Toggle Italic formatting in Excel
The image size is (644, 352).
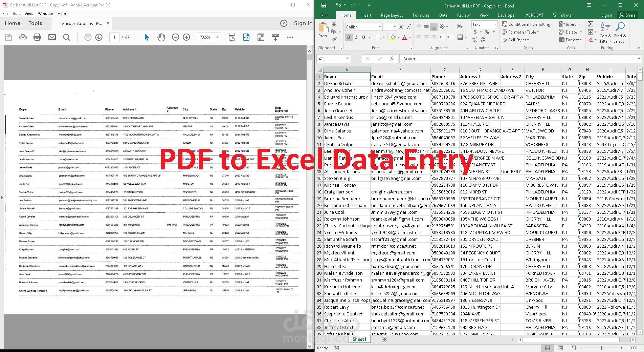click(356, 37)
